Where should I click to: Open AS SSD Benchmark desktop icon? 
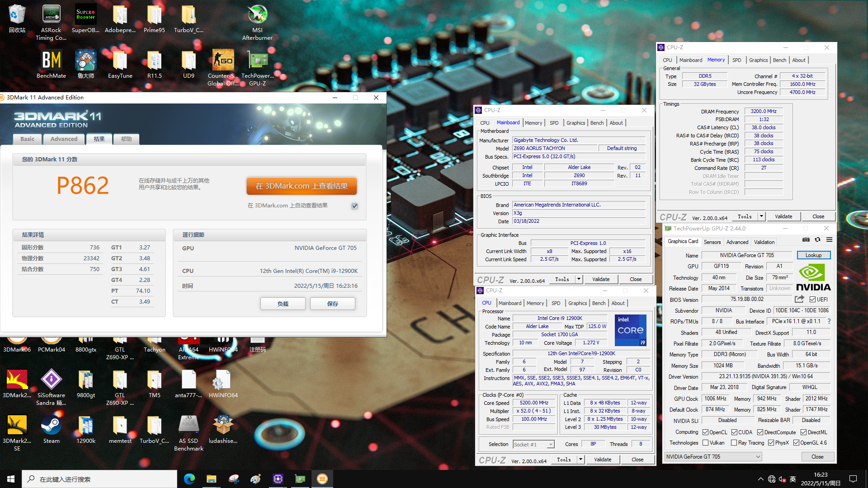point(189,433)
